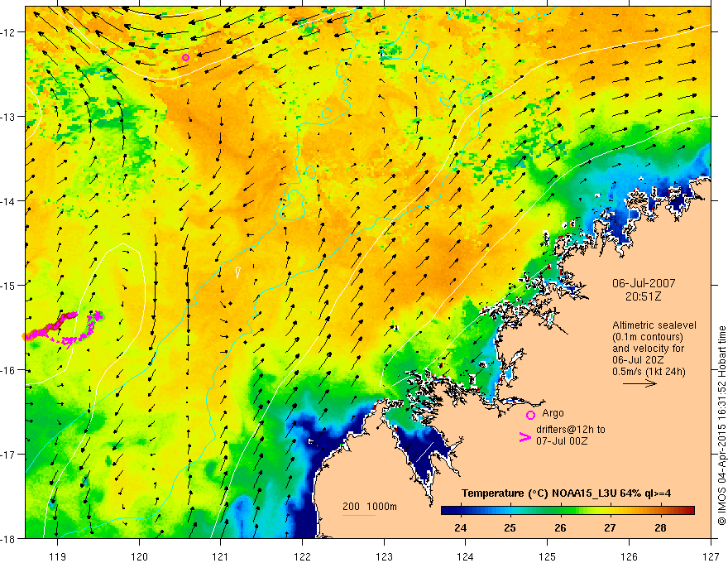The image size is (728, 563).
Task: Click the '(0.1m contours)' text
Action: click(648, 337)
